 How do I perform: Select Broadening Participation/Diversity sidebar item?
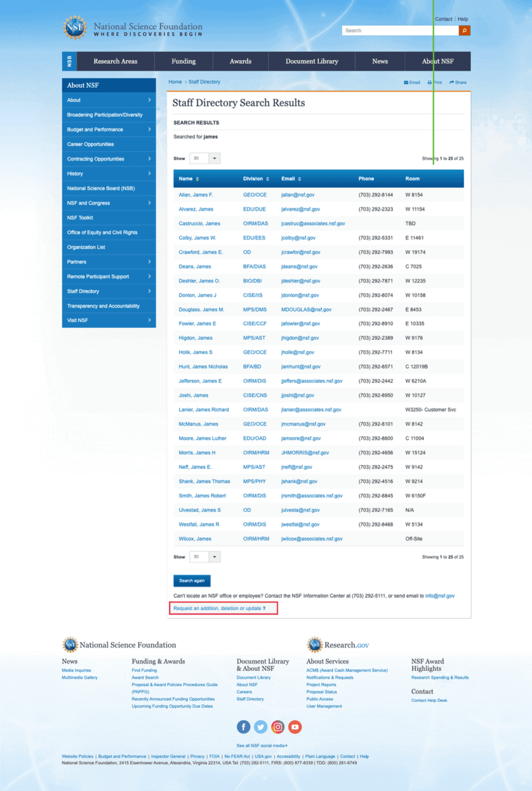pyautogui.click(x=109, y=115)
